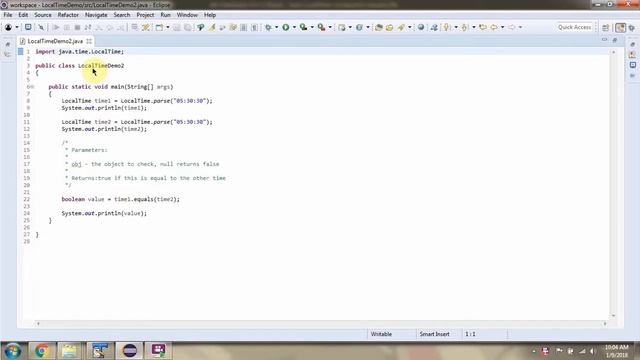Click the Forward navigation arrow icon
Image resolution: width=640 pixels, height=360 pixels.
pyautogui.click(x=511, y=27)
